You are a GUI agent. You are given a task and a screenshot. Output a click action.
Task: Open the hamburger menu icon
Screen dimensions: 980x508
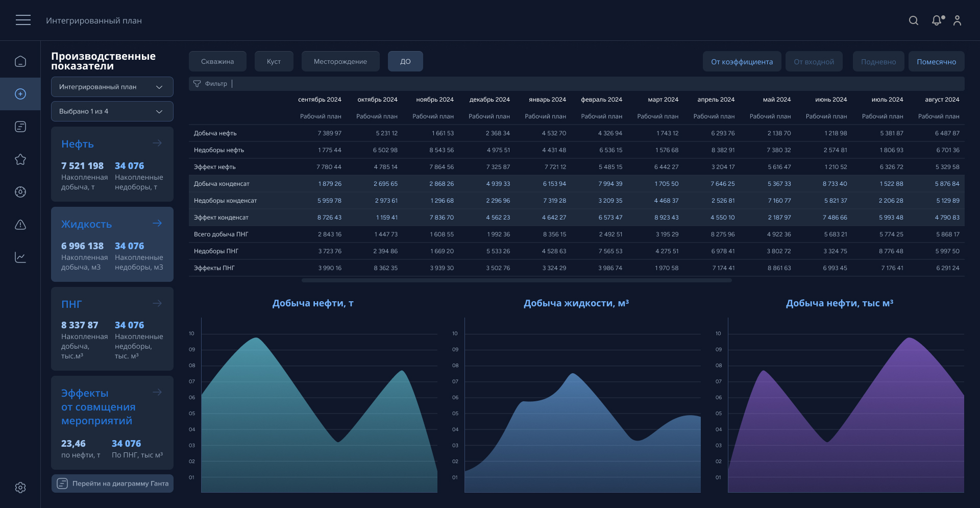(23, 20)
